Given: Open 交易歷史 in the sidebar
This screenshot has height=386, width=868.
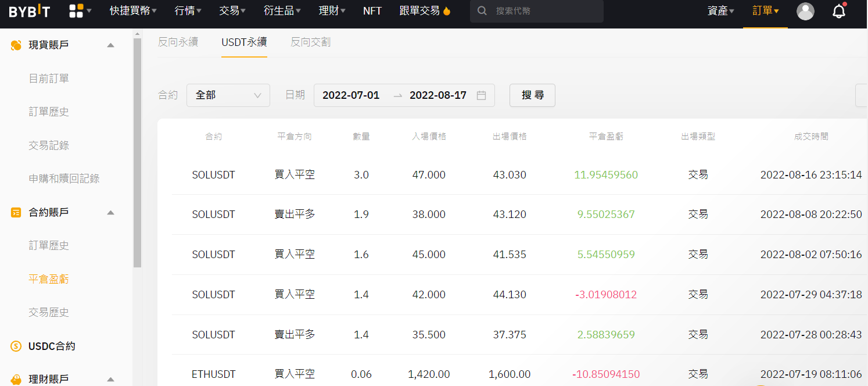Looking at the screenshot, I should click(49, 312).
